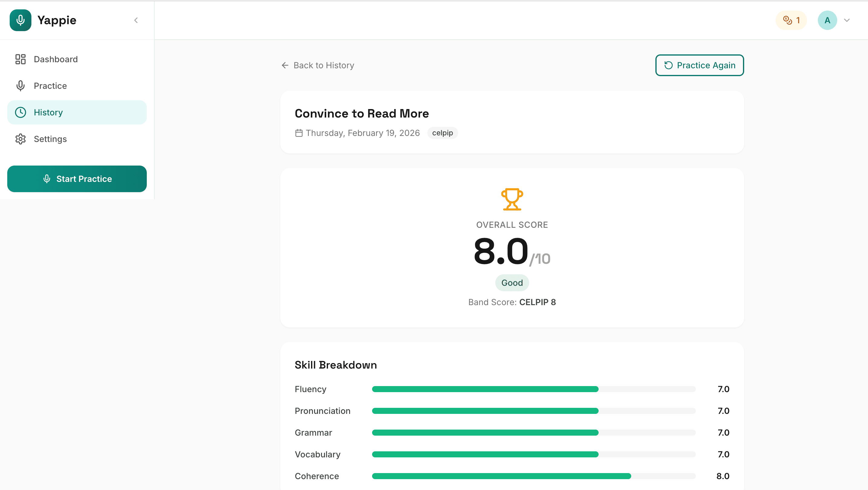This screenshot has height=490, width=868.
Task: Select the Practice microphone icon
Action: click(x=20, y=85)
